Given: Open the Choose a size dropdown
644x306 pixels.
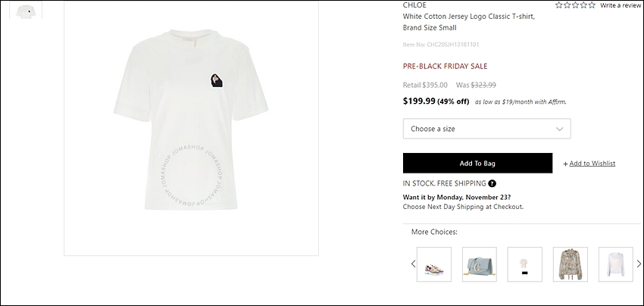Looking at the screenshot, I should coord(486,129).
